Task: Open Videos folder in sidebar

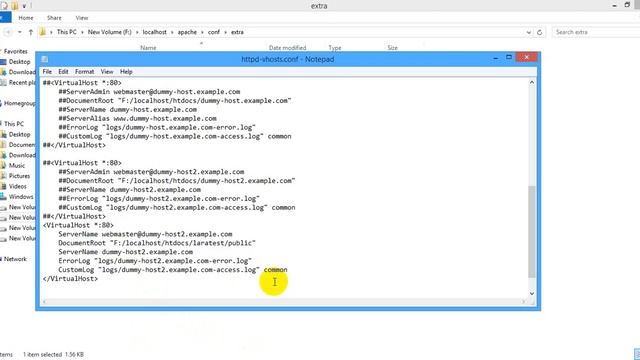Action: 18,186
